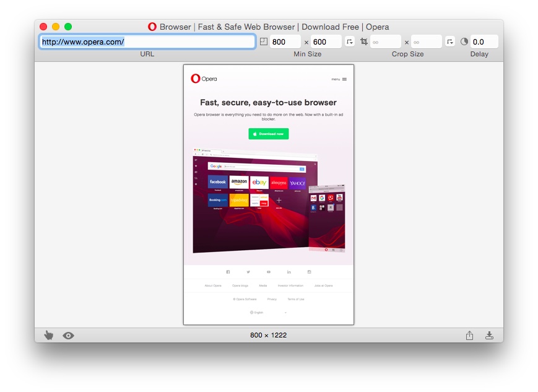The height and width of the screenshot is (392, 538).
Task: Open the About Opera footer link
Action: tap(213, 285)
